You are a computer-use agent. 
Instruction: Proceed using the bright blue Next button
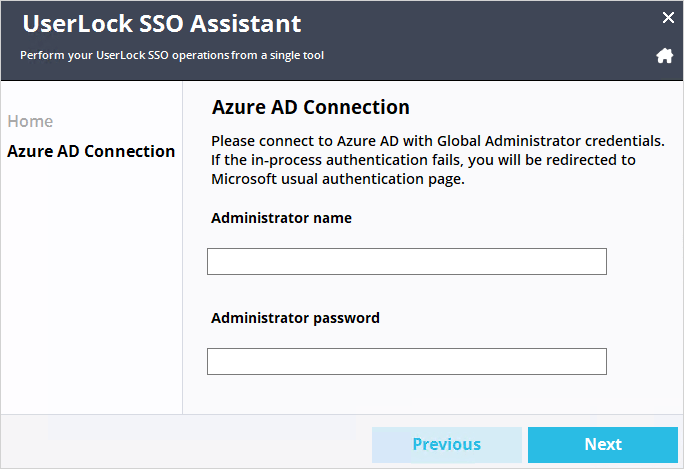point(603,445)
